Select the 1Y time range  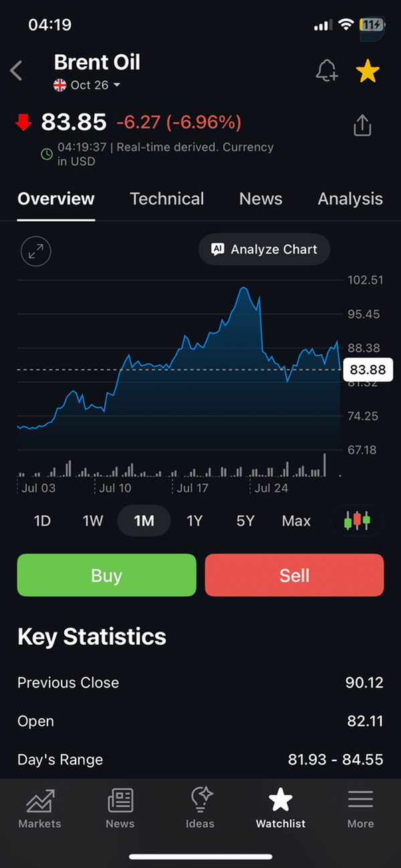(x=194, y=521)
